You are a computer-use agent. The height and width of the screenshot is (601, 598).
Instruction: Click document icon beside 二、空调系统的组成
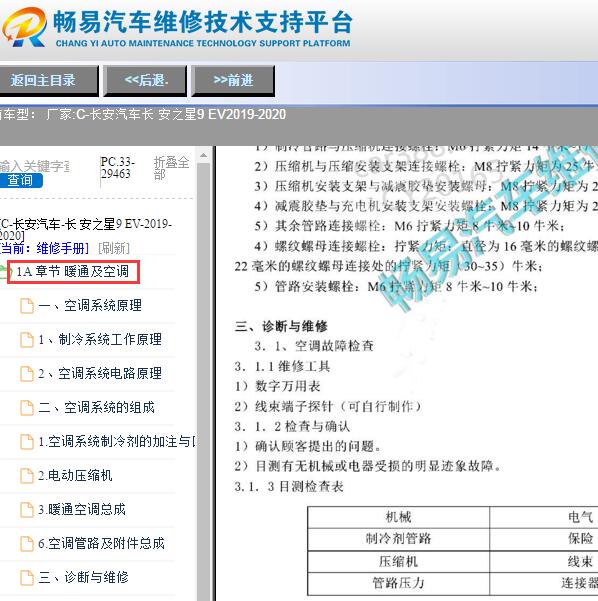pos(26,407)
